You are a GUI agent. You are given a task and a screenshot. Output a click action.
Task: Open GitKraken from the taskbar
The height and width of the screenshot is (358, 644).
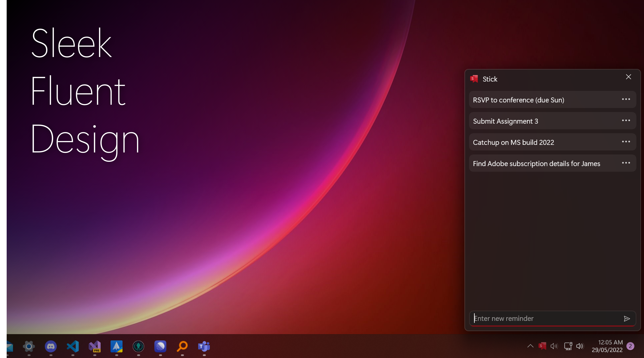138,346
